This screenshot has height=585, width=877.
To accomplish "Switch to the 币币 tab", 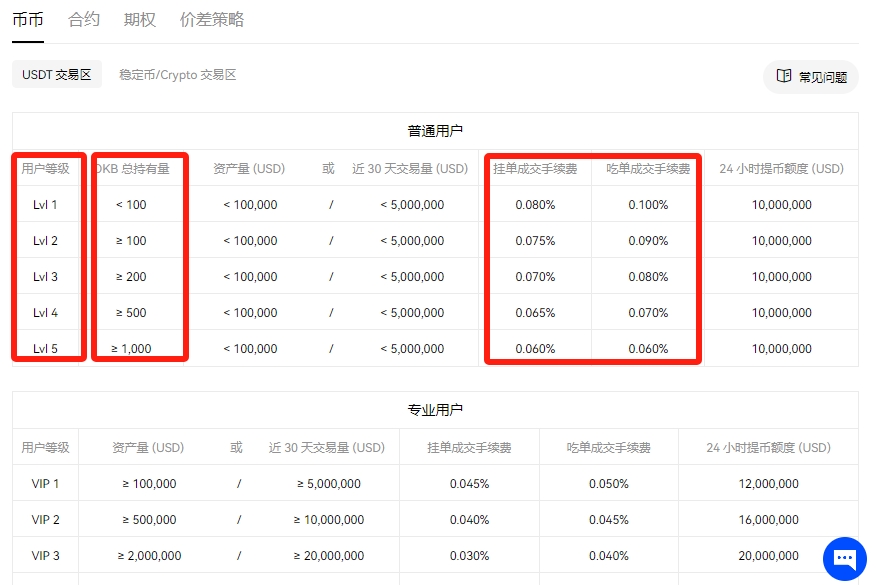I will pos(27,20).
